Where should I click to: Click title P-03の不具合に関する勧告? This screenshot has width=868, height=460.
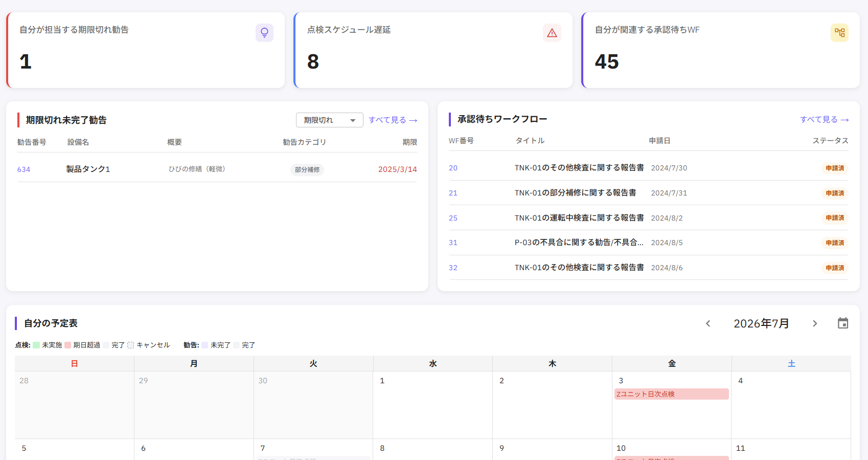[x=579, y=243]
